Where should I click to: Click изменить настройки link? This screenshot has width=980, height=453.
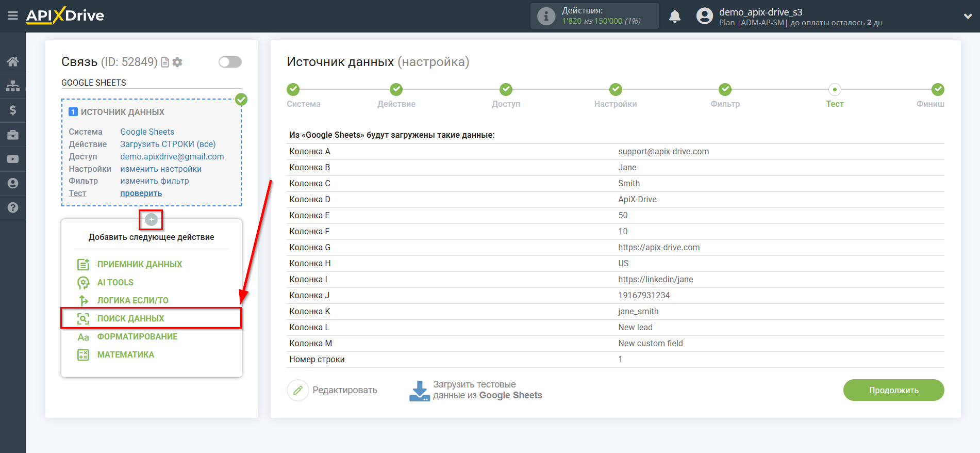click(161, 169)
